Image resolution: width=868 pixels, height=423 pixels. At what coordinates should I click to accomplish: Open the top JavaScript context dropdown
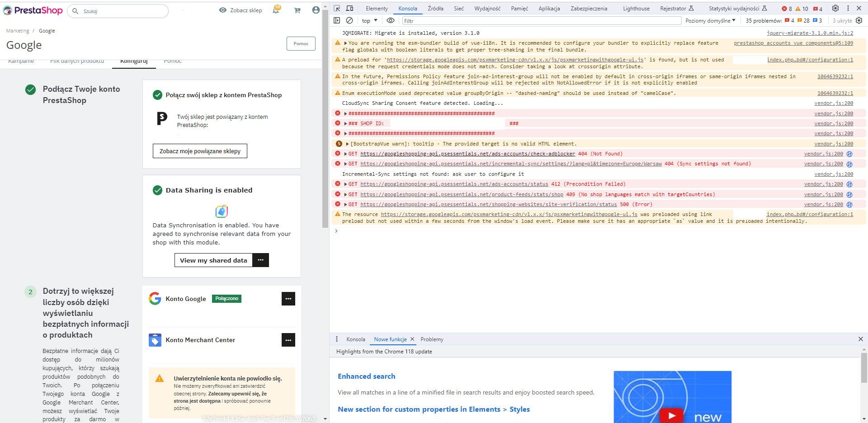pyautogui.click(x=369, y=20)
